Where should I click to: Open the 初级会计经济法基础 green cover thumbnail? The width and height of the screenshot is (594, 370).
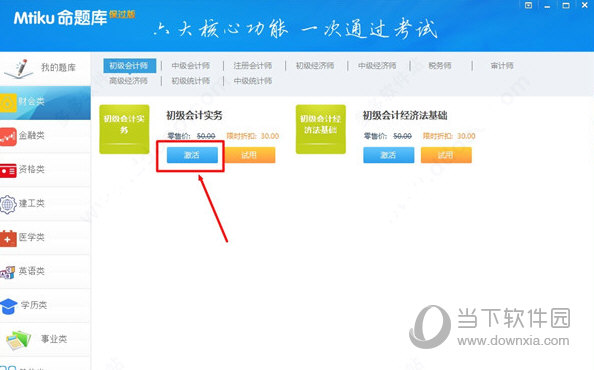click(x=320, y=129)
